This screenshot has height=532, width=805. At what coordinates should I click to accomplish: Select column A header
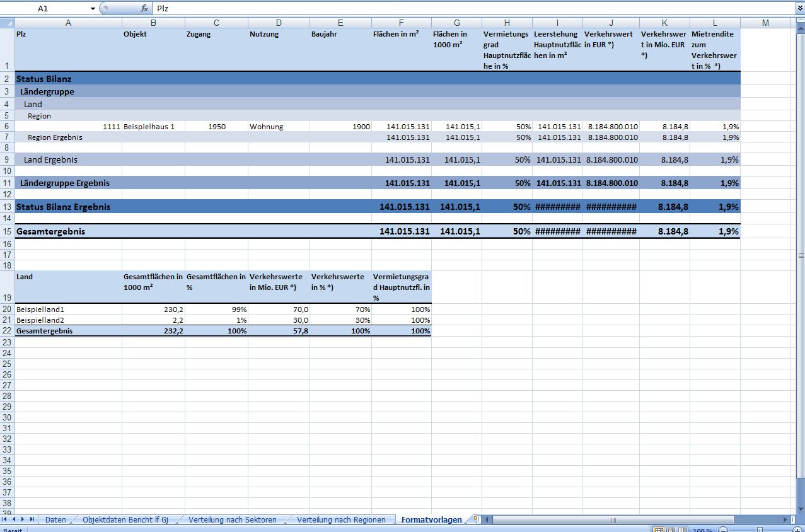68,23
